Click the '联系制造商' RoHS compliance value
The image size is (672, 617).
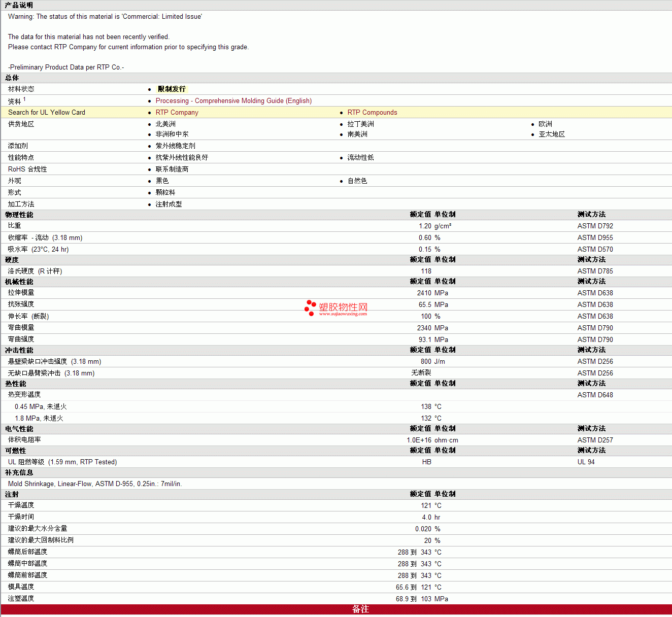(172, 169)
